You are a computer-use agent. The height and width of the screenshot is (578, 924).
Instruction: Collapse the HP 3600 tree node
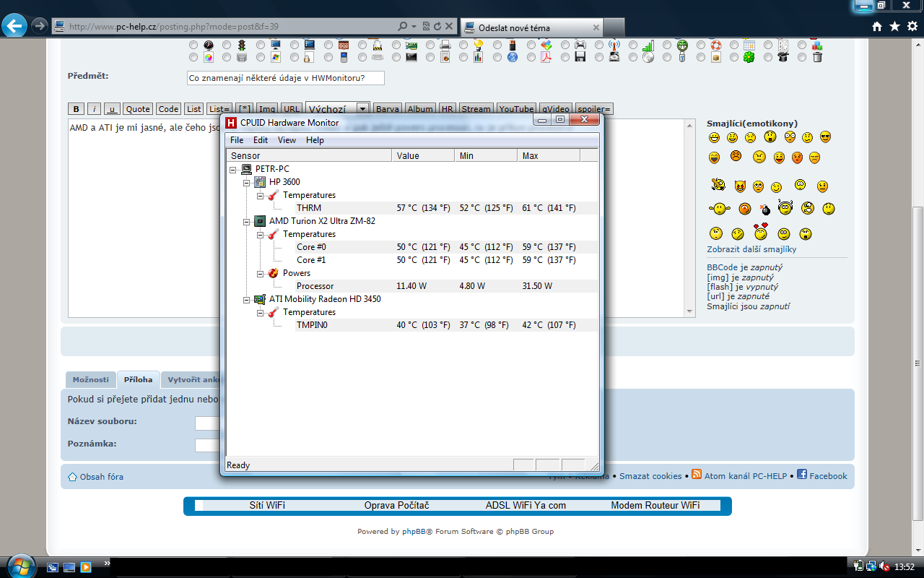click(x=247, y=183)
